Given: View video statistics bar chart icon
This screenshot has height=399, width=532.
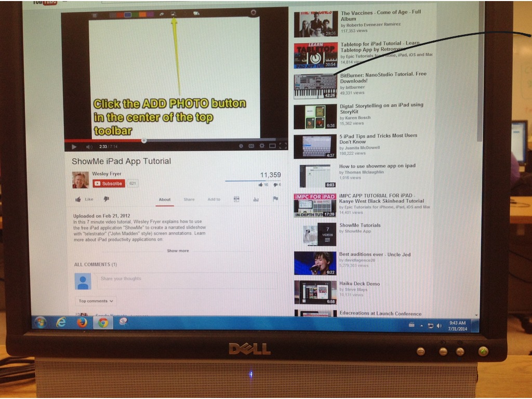Looking at the screenshot, I should click(256, 199).
